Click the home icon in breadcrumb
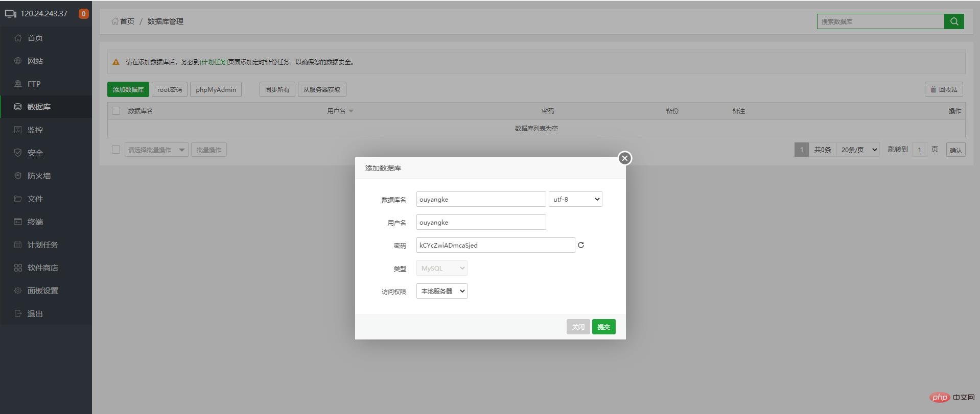This screenshot has height=414, width=980. (115, 21)
